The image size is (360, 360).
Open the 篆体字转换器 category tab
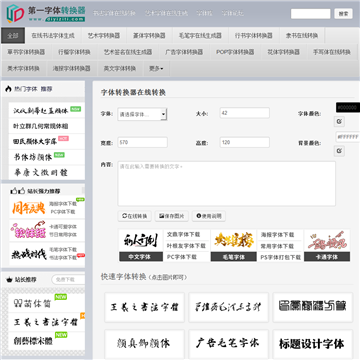[x=149, y=36]
